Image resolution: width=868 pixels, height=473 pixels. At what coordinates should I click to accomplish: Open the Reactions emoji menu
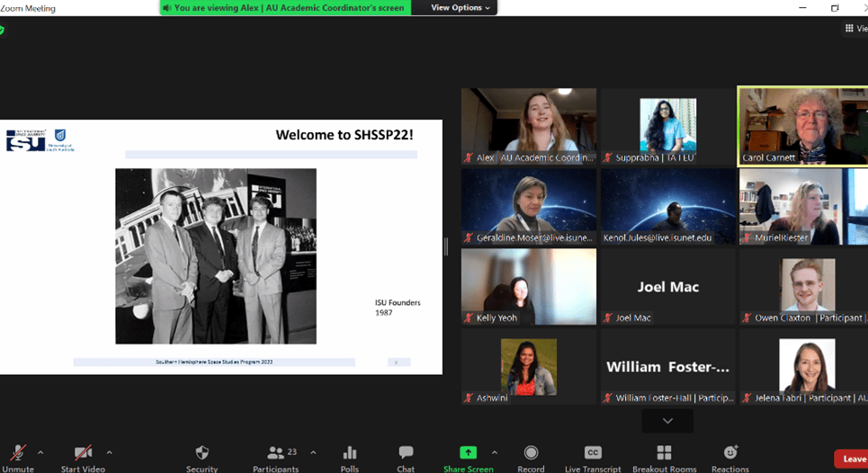coord(729,453)
